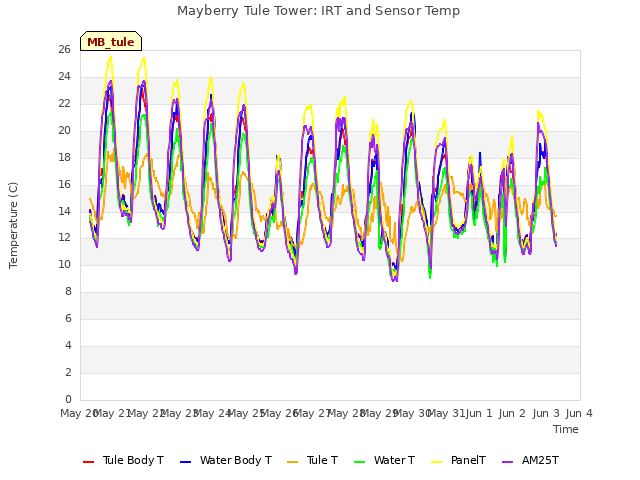This screenshot has height=480, width=640.
Task: Click the 20 y-axis tick label
Action: coord(64,130)
